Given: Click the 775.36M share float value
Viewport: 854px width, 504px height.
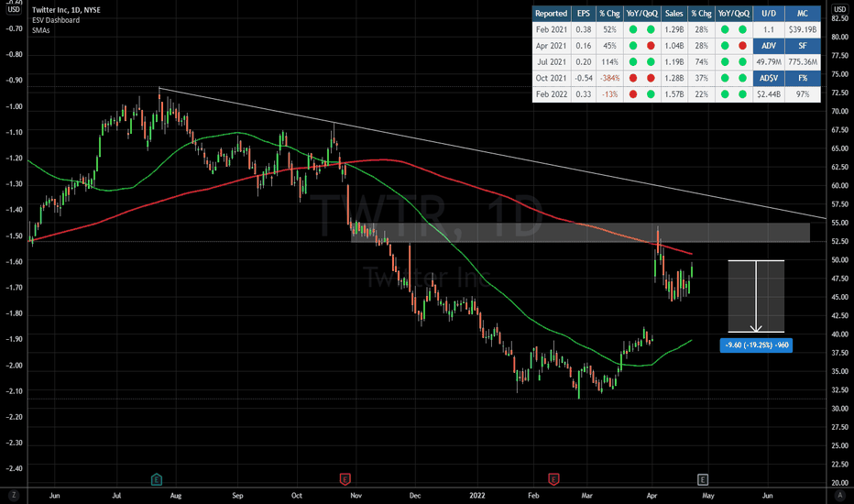Looking at the screenshot, I should [803, 62].
